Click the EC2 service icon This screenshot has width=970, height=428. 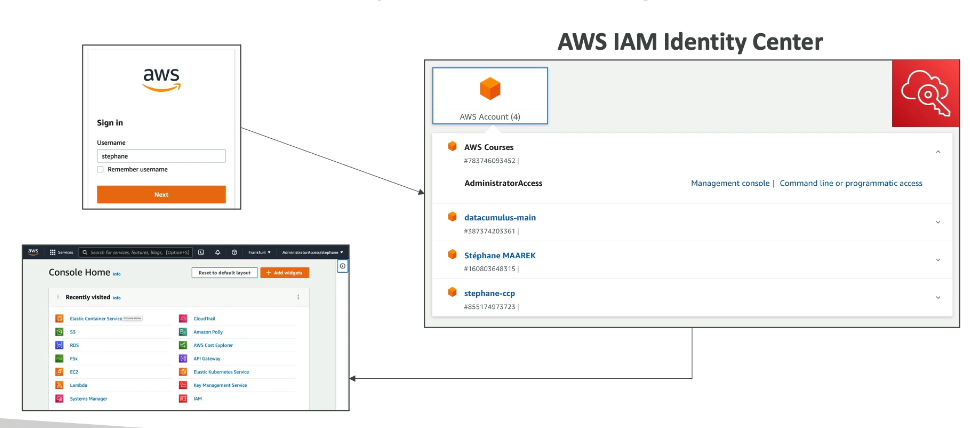(x=59, y=372)
